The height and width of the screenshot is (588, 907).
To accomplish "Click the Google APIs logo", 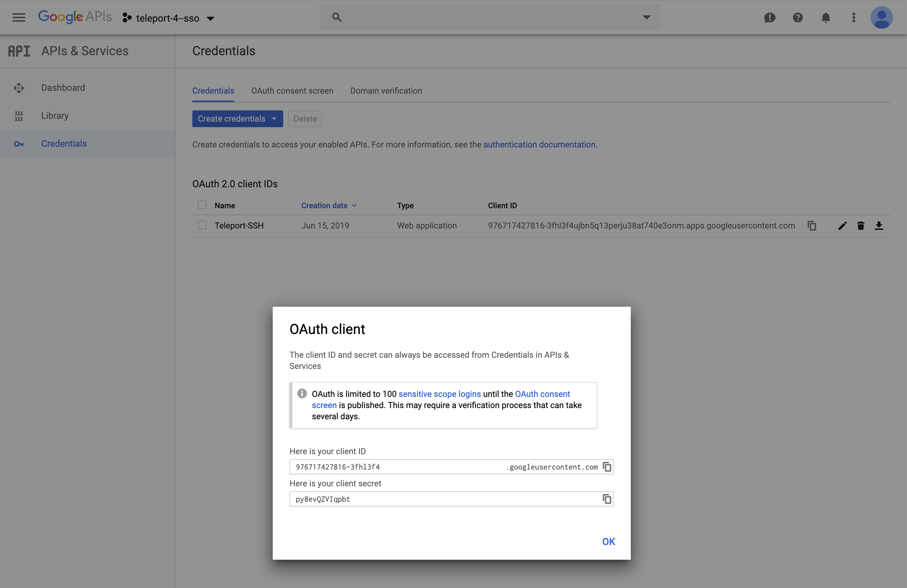I will [75, 17].
